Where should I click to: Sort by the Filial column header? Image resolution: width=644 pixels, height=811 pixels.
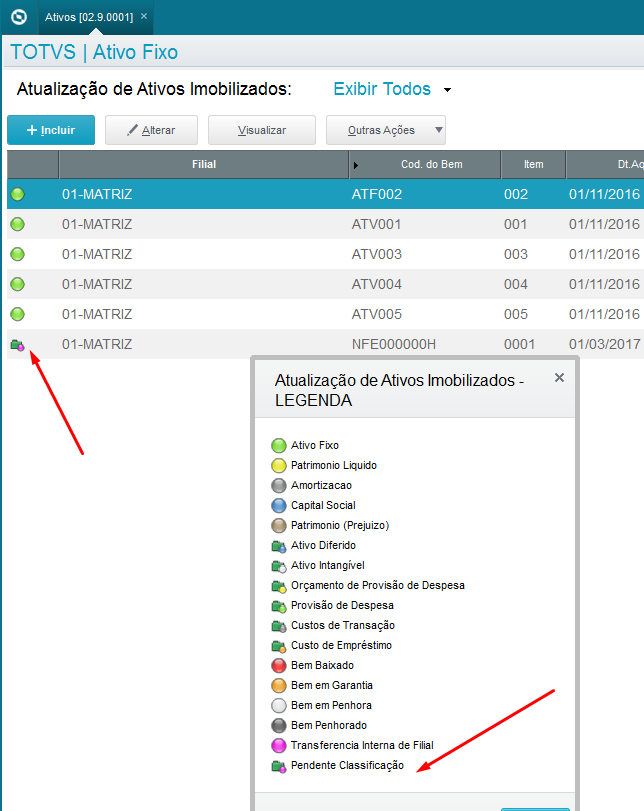[x=204, y=164]
